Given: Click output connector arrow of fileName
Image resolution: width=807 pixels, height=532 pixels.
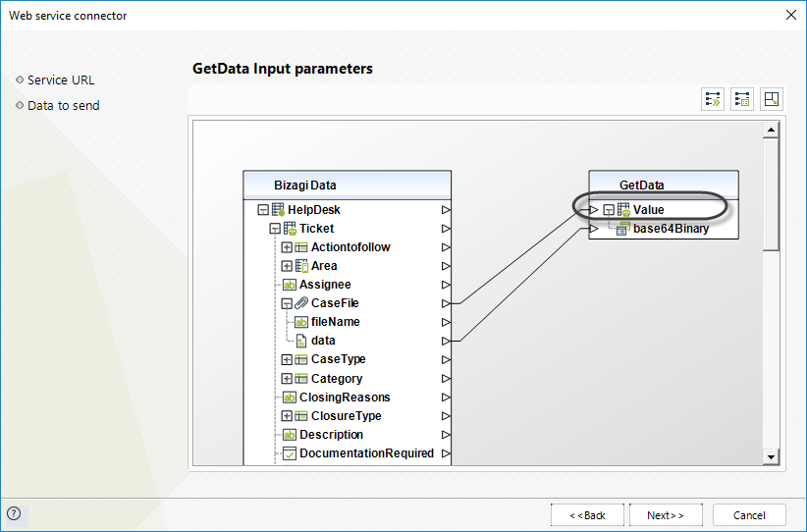Looking at the screenshot, I should [x=447, y=322].
